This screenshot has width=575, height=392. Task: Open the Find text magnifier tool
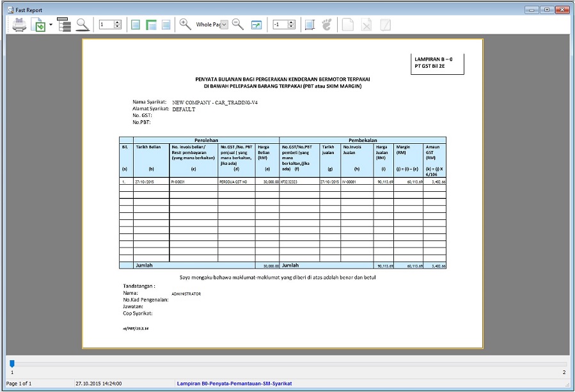pos(83,25)
